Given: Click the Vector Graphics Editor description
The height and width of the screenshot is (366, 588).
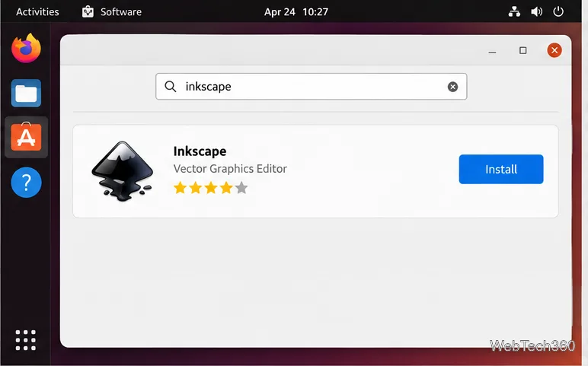Looking at the screenshot, I should (x=230, y=169).
